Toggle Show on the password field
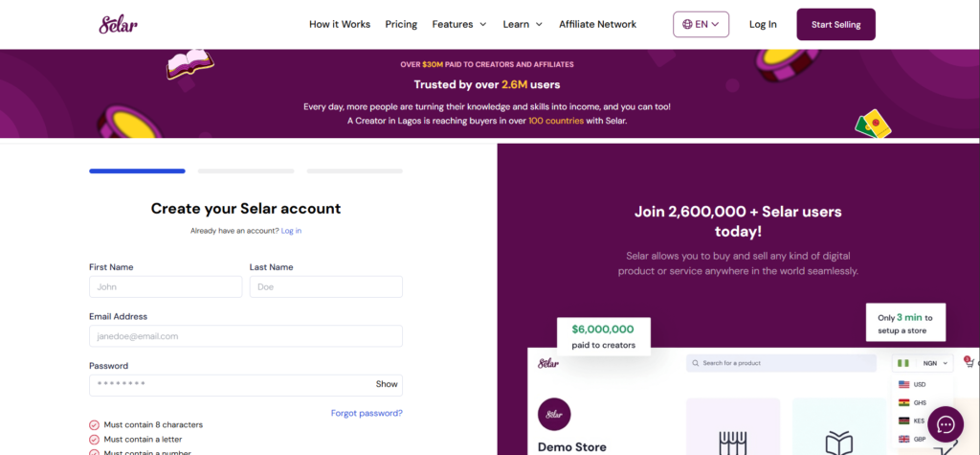This screenshot has height=455, width=980. pyautogui.click(x=387, y=384)
